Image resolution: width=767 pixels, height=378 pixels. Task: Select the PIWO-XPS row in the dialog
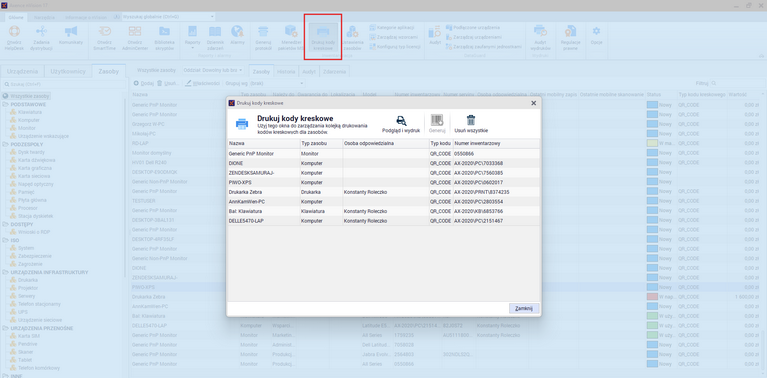coord(384,182)
